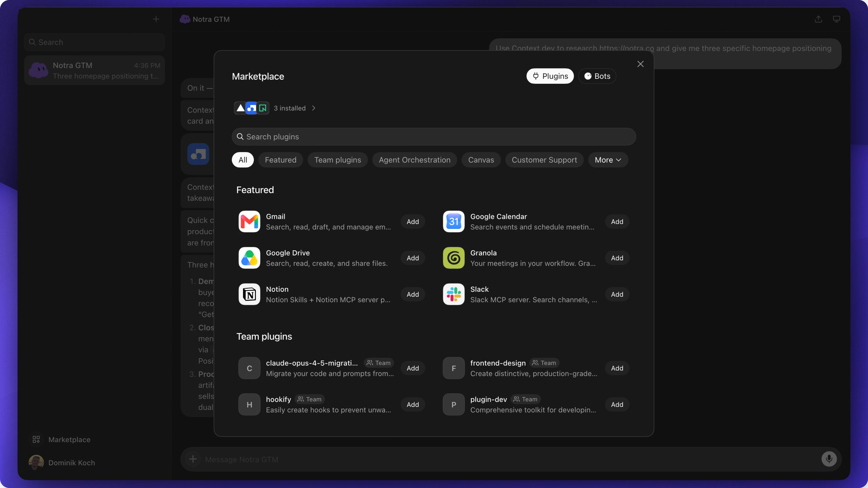Add the plugin-dev team plugin
This screenshot has height=488, width=868.
pyautogui.click(x=617, y=404)
